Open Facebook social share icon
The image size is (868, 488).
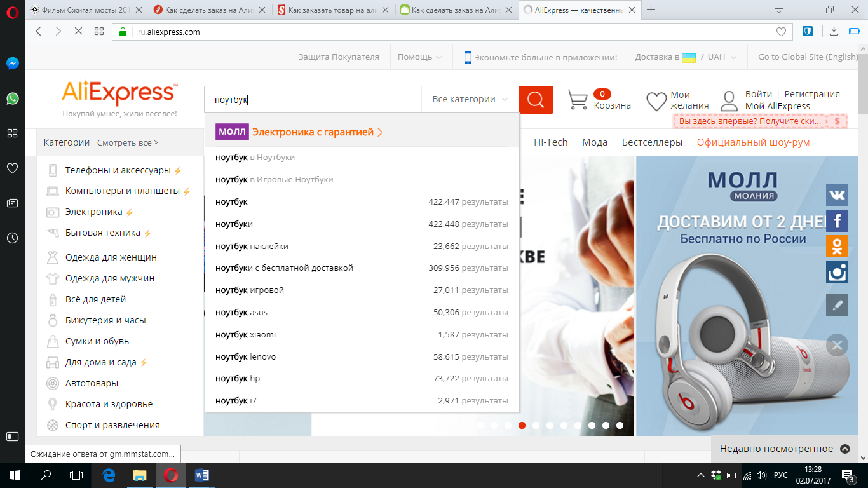(x=837, y=220)
